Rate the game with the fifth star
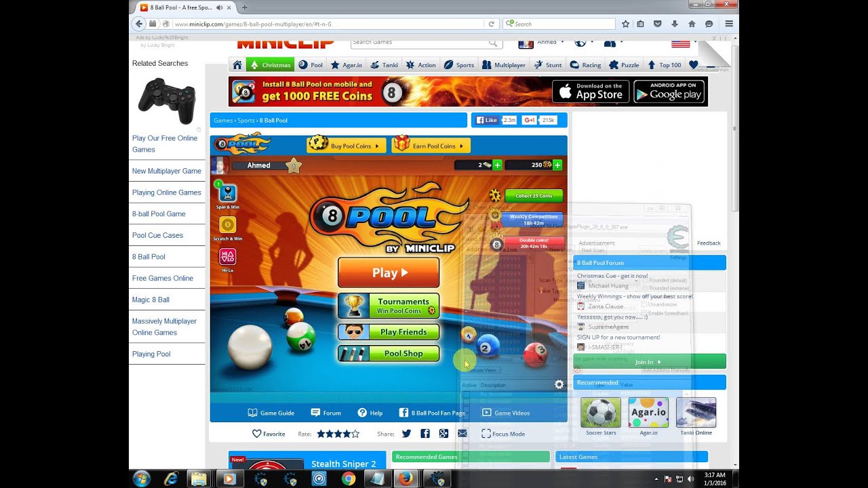The image size is (868, 488). (355, 434)
